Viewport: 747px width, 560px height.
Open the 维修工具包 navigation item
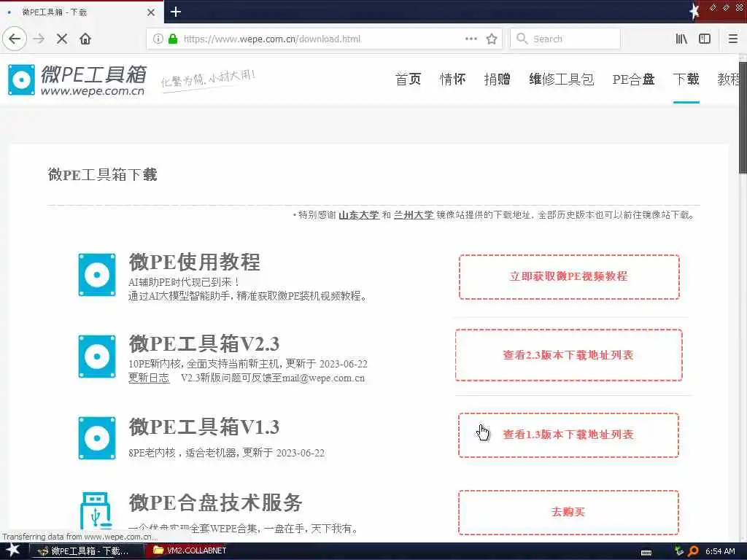click(561, 79)
